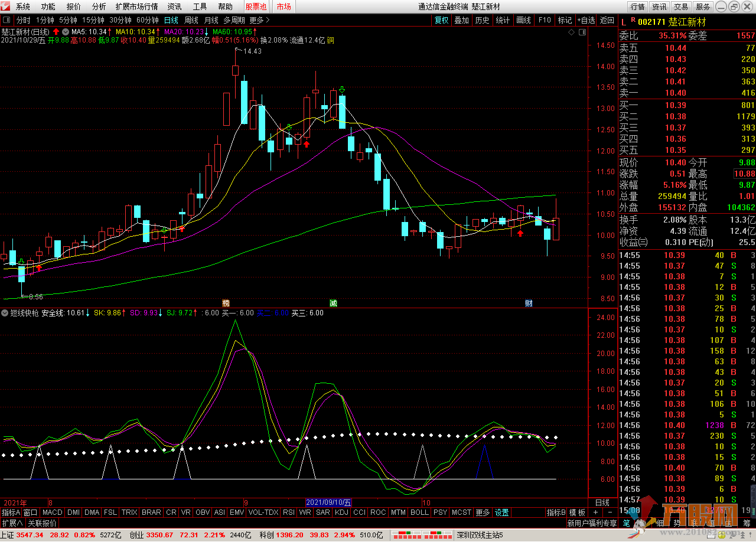Click the 铜 tag icon in quote line
756x542 pixels.
click(x=330, y=40)
